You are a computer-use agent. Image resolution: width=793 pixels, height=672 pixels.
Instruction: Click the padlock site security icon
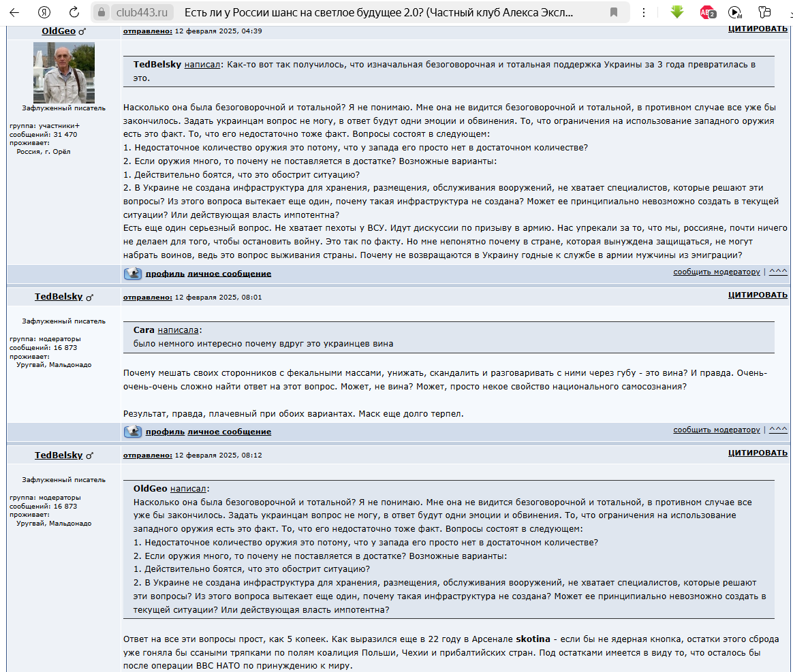click(x=101, y=12)
